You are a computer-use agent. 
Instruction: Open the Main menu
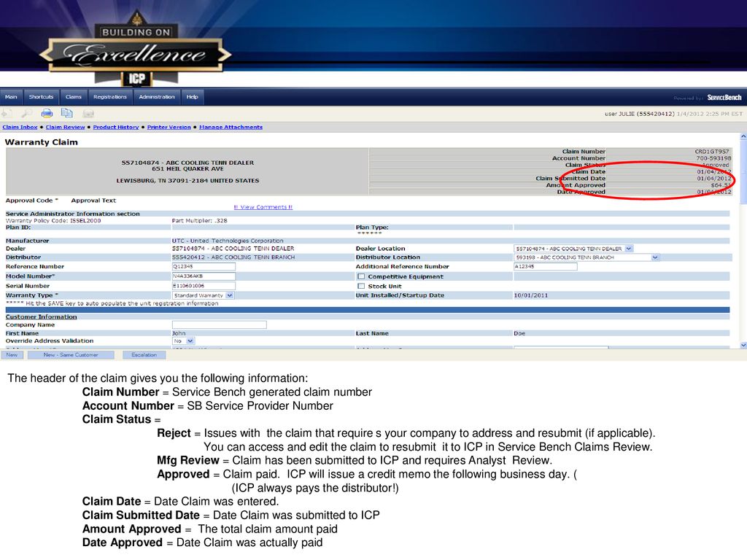click(x=11, y=97)
